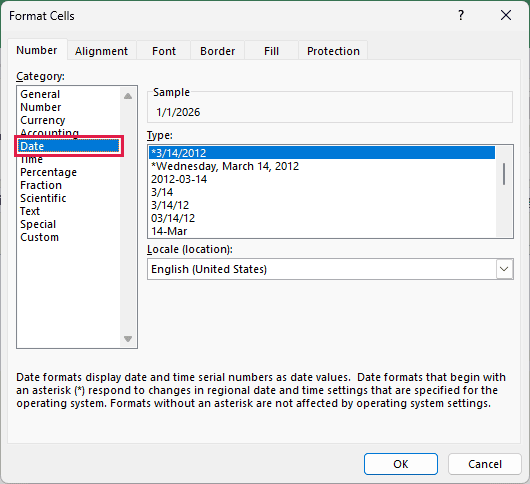This screenshot has height=484, width=530.
Task: Click OK to apply the format
Action: pyautogui.click(x=401, y=464)
